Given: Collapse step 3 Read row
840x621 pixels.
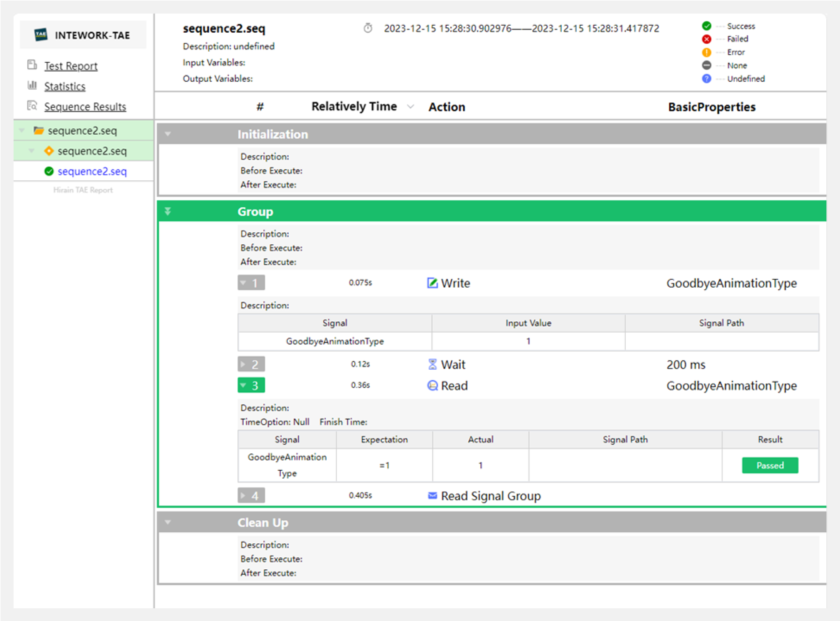Looking at the screenshot, I should click(x=251, y=385).
